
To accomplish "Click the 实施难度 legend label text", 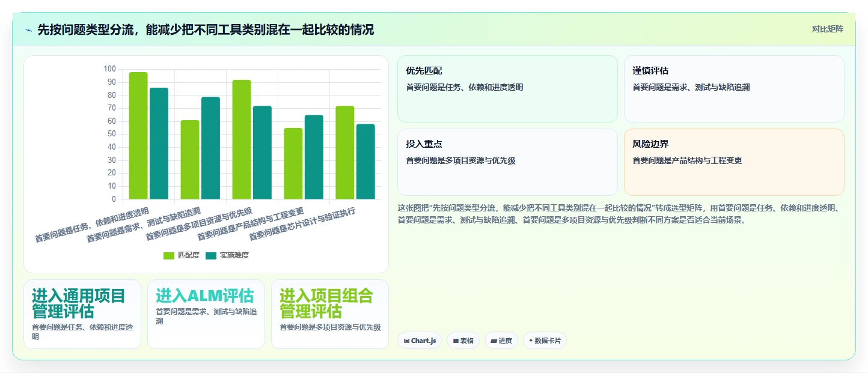I will (234, 256).
